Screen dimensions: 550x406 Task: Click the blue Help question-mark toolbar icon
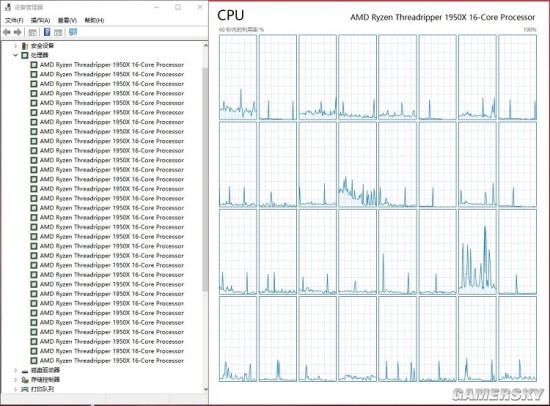coord(47,32)
